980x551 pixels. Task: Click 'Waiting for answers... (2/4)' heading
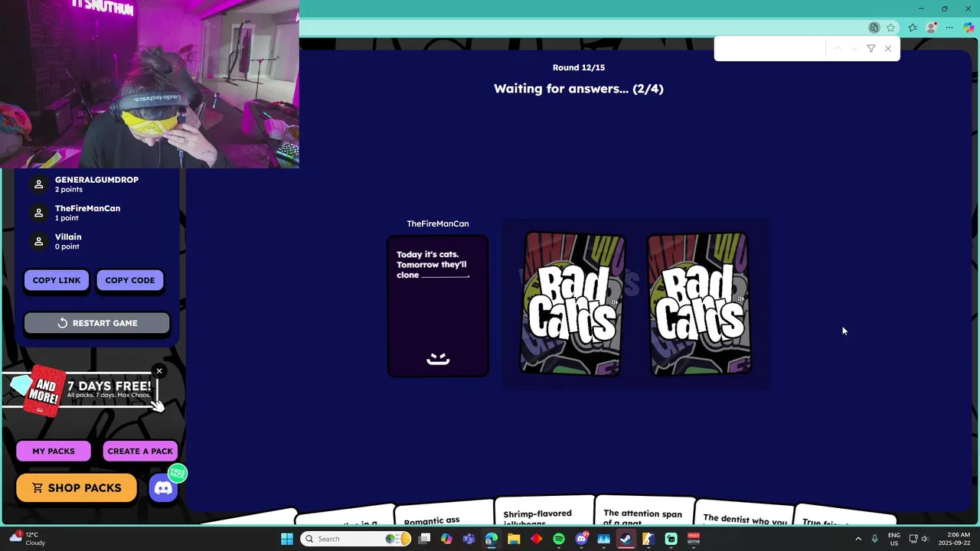(579, 89)
